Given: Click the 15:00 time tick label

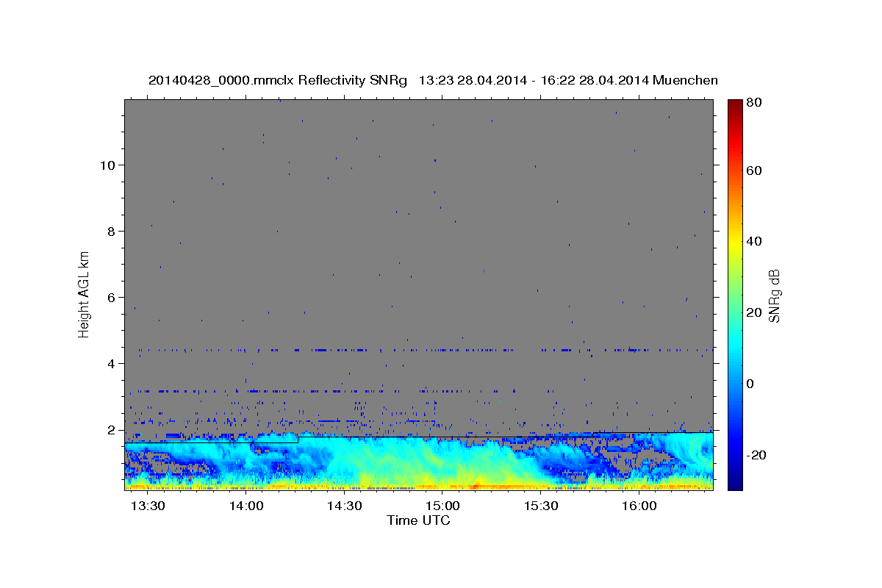Looking at the screenshot, I should coord(442,507).
